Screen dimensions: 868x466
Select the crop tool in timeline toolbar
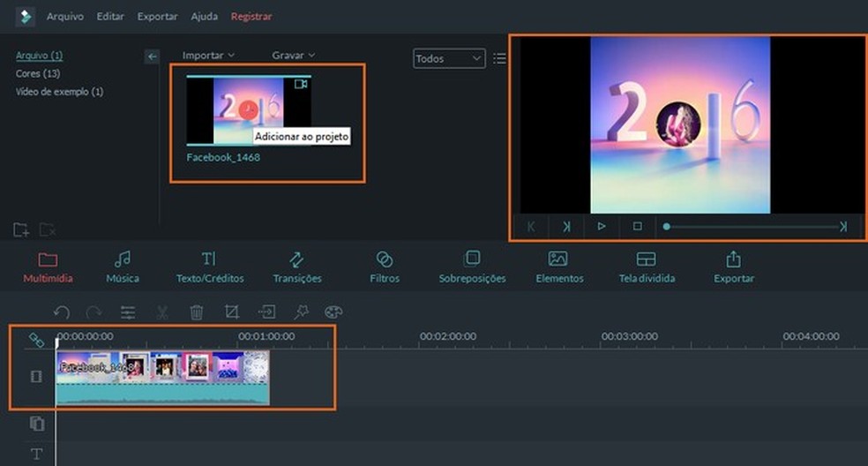pyautogui.click(x=231, y=312)
